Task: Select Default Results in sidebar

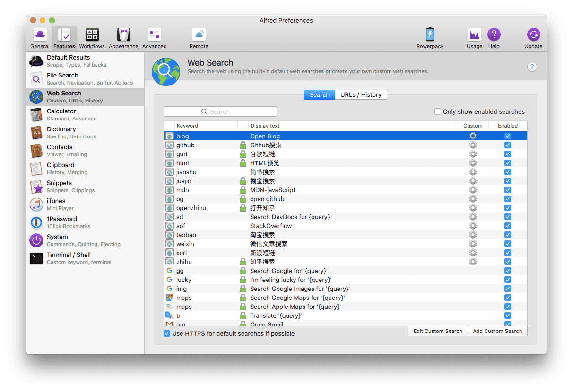Action: click(86, 61)
